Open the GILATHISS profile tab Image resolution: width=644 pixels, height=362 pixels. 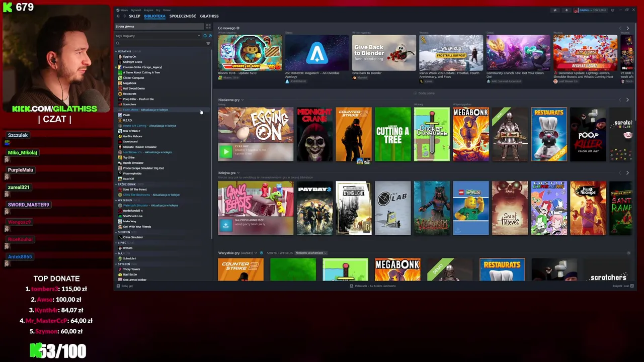[x=209, y=16]
